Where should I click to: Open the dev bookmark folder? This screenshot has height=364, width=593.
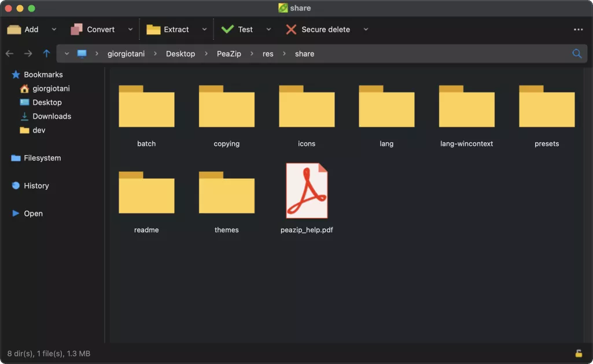tap(32, 130)
